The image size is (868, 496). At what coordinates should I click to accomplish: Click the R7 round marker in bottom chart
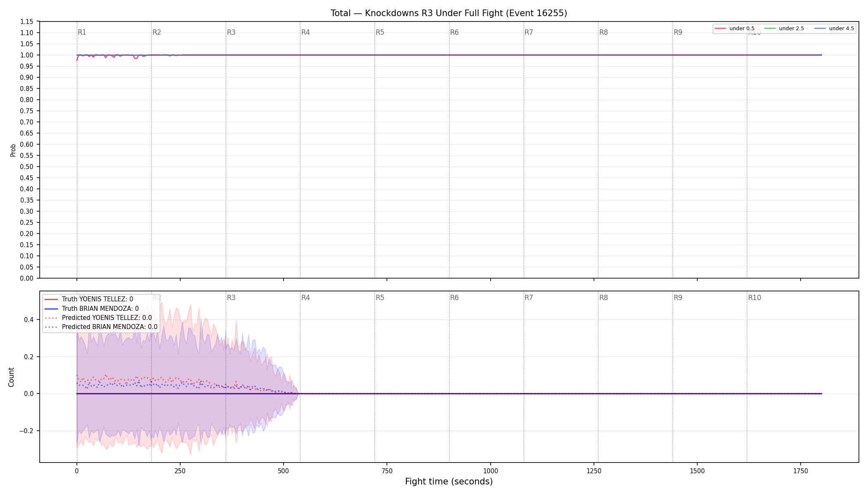pos(529,298)
